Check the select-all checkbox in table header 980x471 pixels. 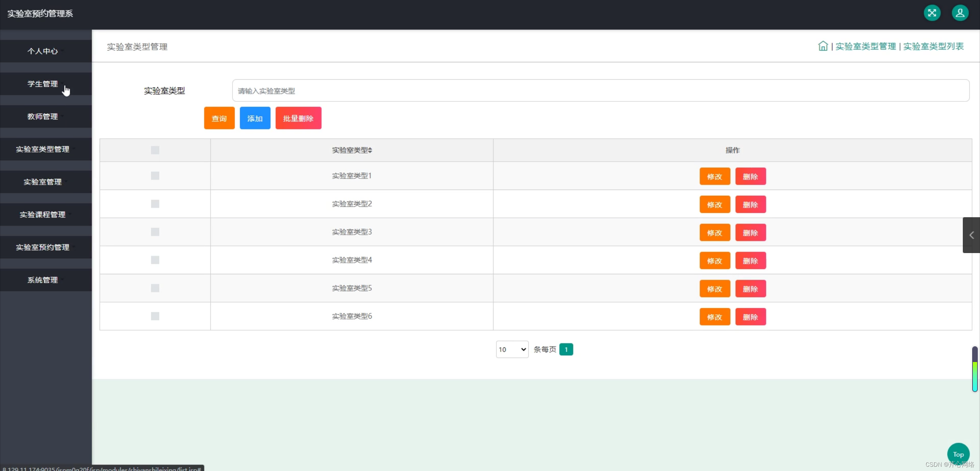(155, 150)
